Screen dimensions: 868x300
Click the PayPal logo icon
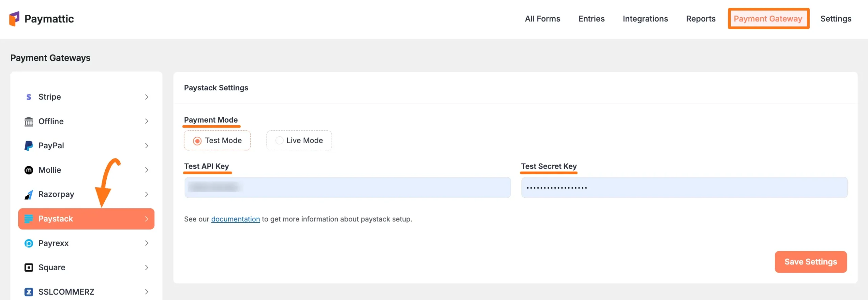[29, 146]
